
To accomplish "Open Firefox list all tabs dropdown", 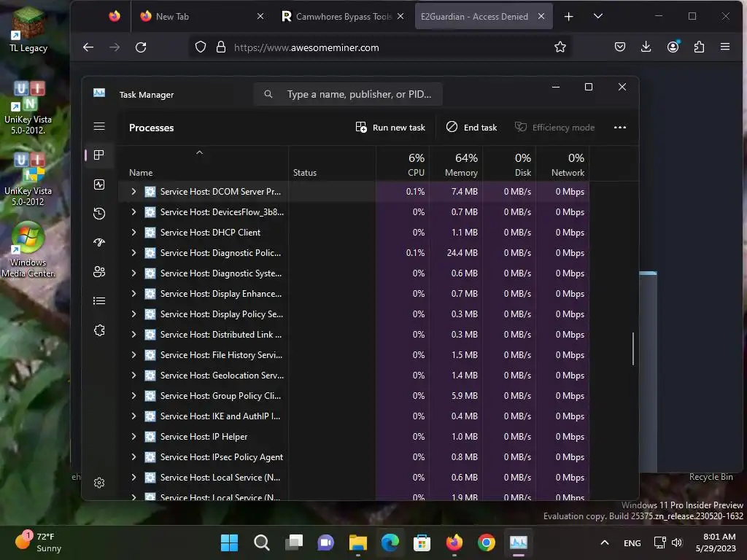I will click(598, 16).
